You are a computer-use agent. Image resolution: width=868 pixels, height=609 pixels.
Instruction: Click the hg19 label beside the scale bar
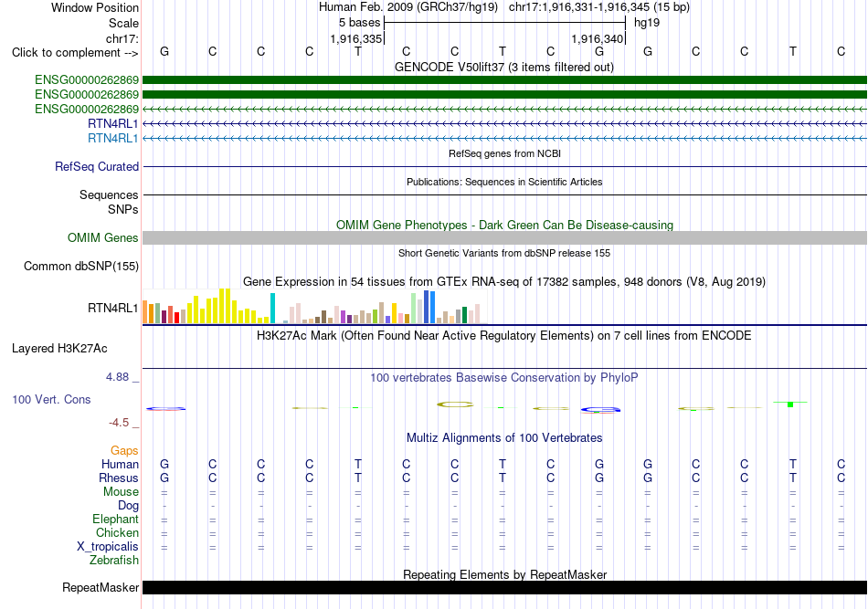647,23
